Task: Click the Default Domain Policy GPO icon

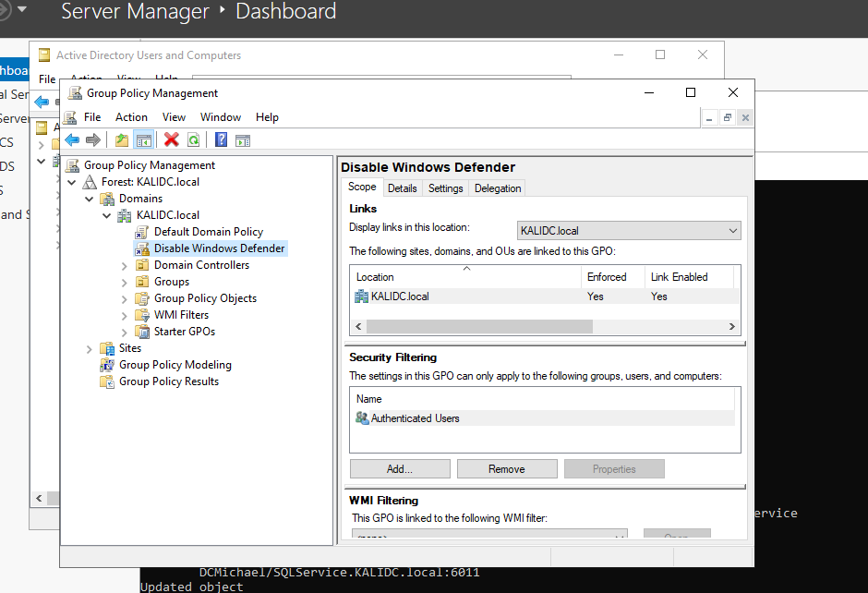Action: (142, 232)
